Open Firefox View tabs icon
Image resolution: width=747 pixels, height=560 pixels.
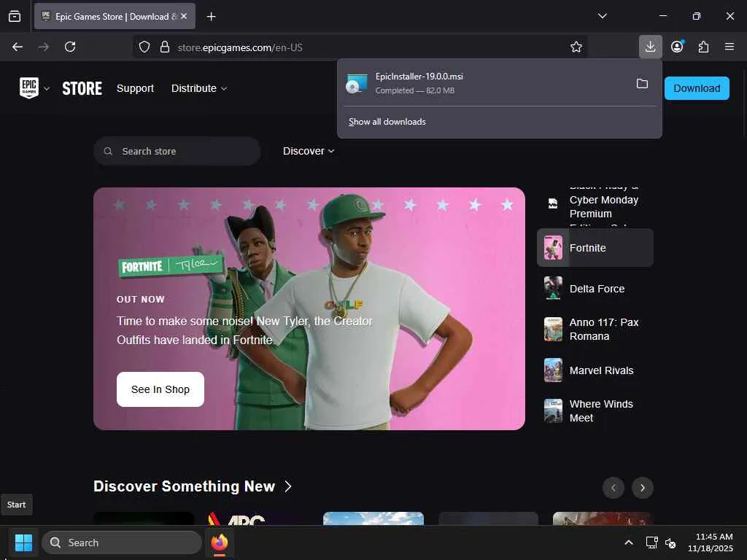15,17
